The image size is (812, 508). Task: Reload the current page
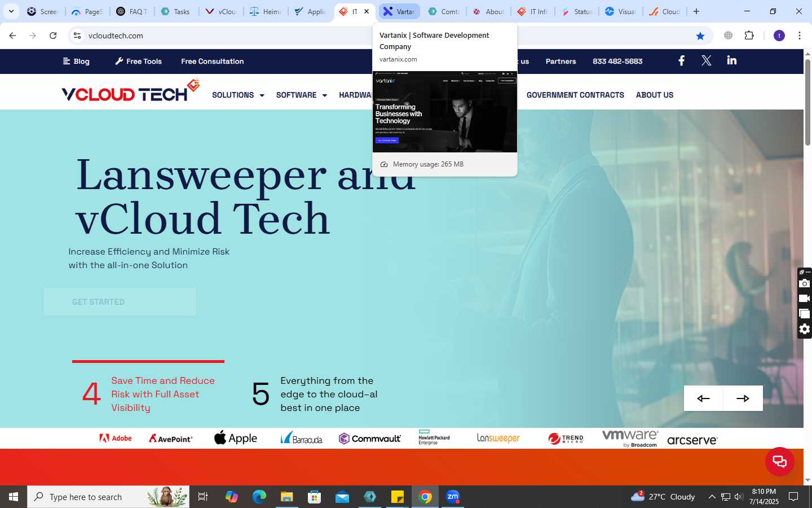click(53, 36)
